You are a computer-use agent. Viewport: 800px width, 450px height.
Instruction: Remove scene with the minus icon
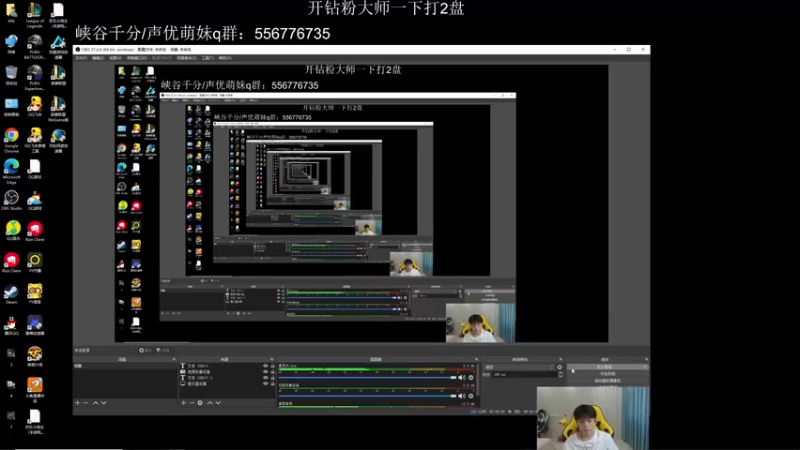point(86,403)
